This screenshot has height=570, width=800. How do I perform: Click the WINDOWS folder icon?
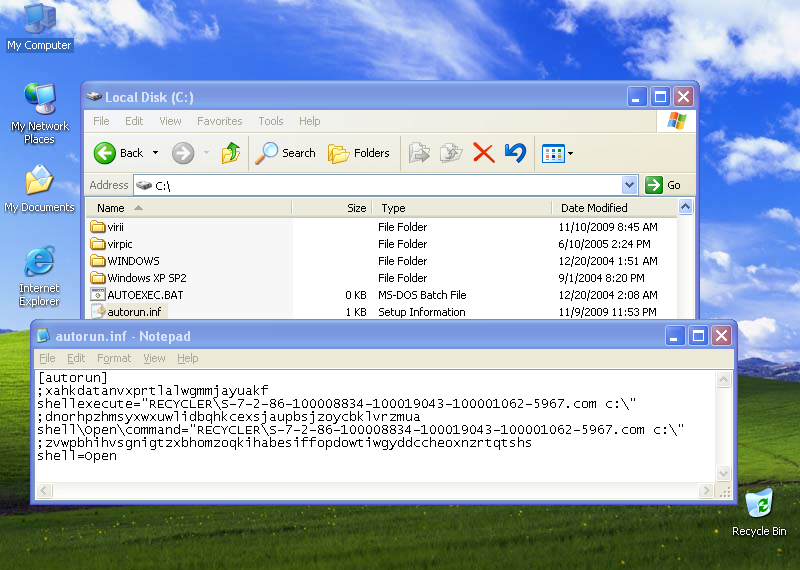pos(97,261)
